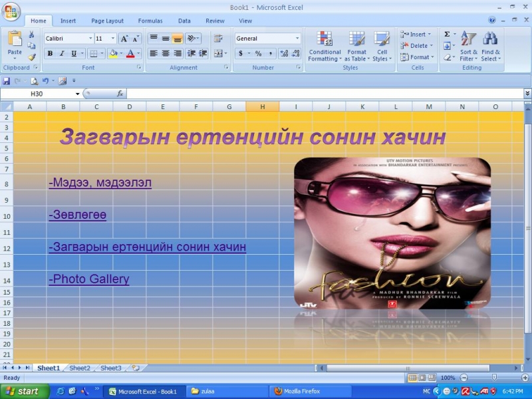Open the font size 11 dropdown

(113, 39)
